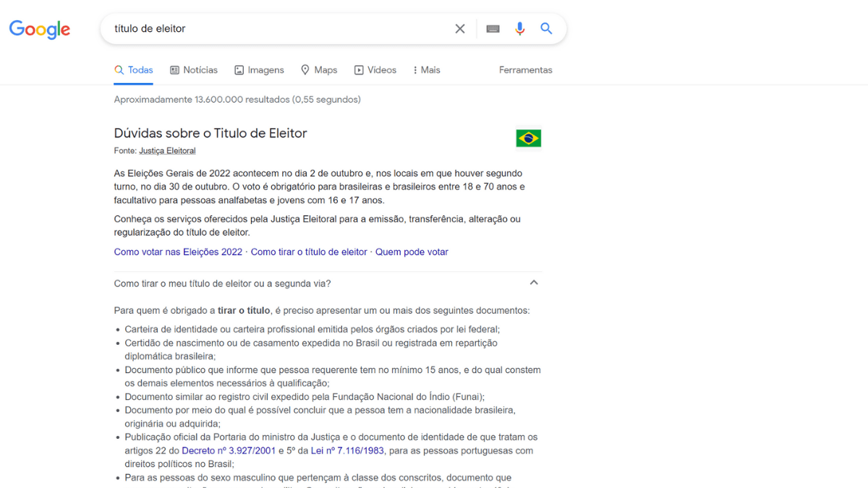The image size is (868, 488).
Task: Click the 'Documento similar ao registro civil' bullet
Action: (305, 397)
